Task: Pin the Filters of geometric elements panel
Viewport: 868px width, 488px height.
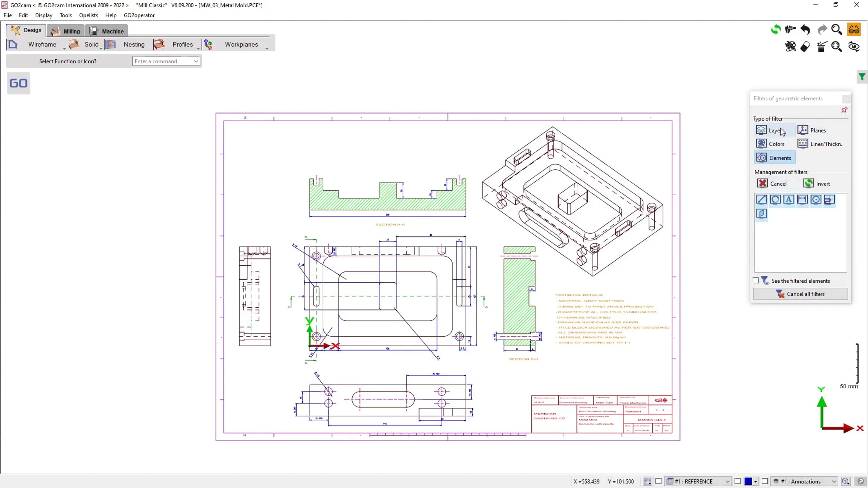Action: coord(844,110)
